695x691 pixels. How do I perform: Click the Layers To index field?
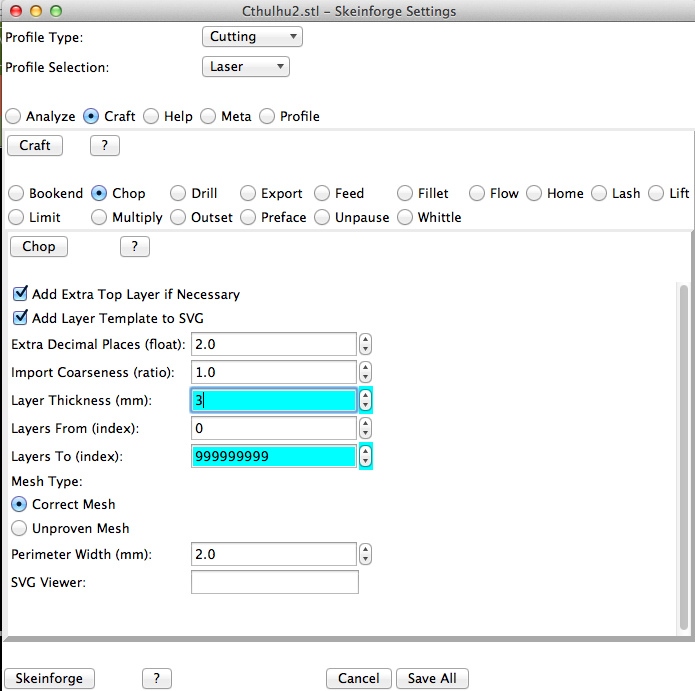[274, 456]
